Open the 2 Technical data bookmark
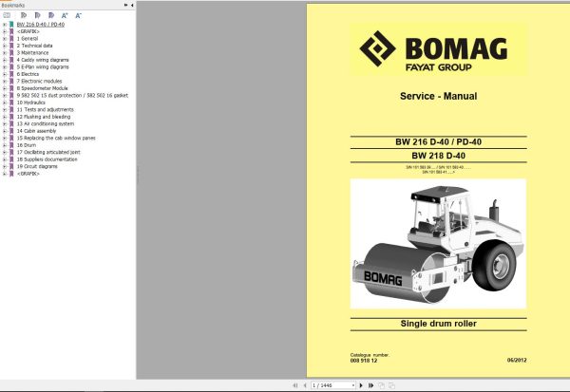The image size is (570, 392). click(34, 46)
